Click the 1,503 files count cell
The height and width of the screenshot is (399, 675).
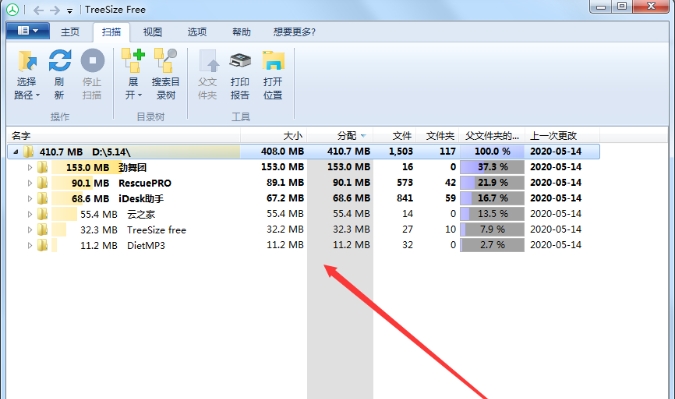pos(401,152)
